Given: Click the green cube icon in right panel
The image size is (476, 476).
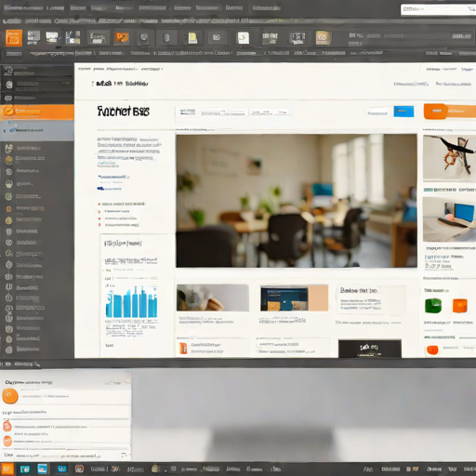Looking at the screenshot, I should pyautogui.click(x=433, y=306).
